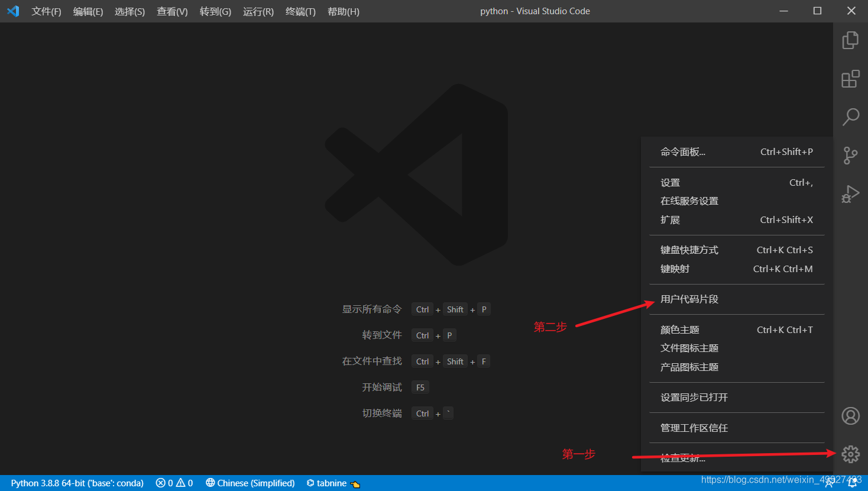This screenshot has width=868, height=491.
Task: Choose 管理工作区信任 menu entry
Action: pyautogui.click(x=737, y=428)
